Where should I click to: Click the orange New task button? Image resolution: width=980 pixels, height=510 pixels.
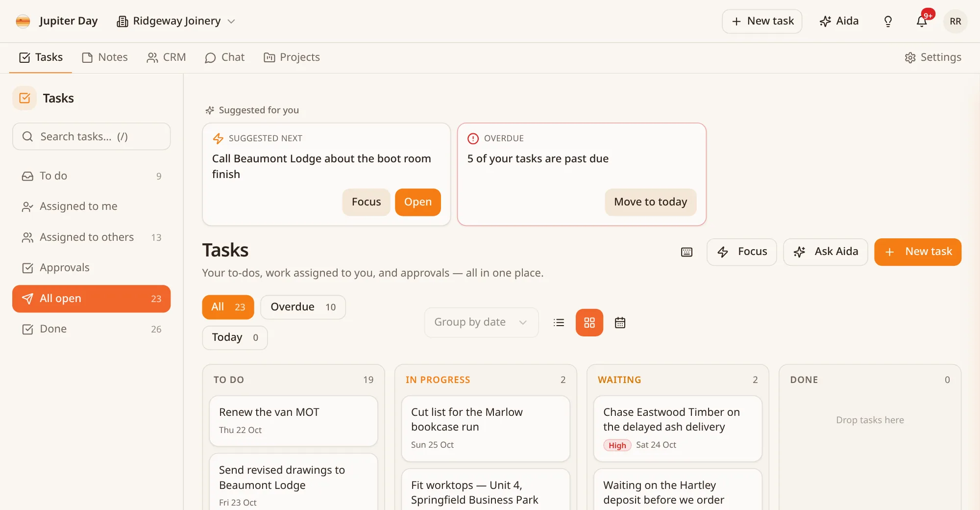pos(918,252)
